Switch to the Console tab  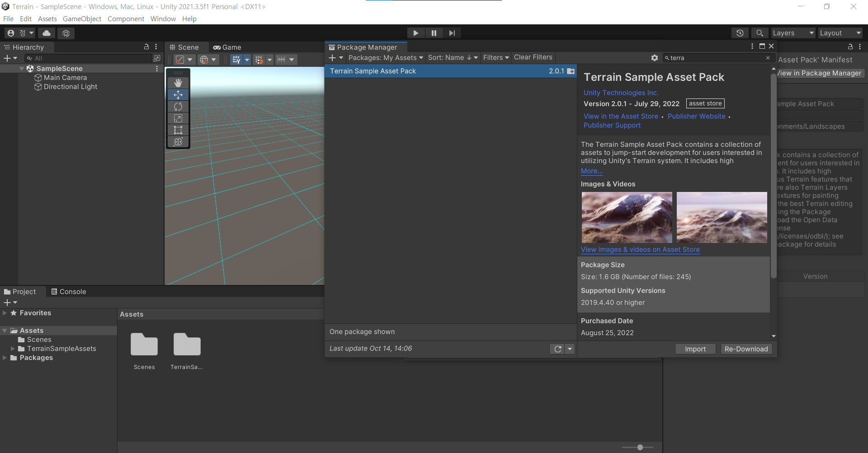tap(69, 292)
